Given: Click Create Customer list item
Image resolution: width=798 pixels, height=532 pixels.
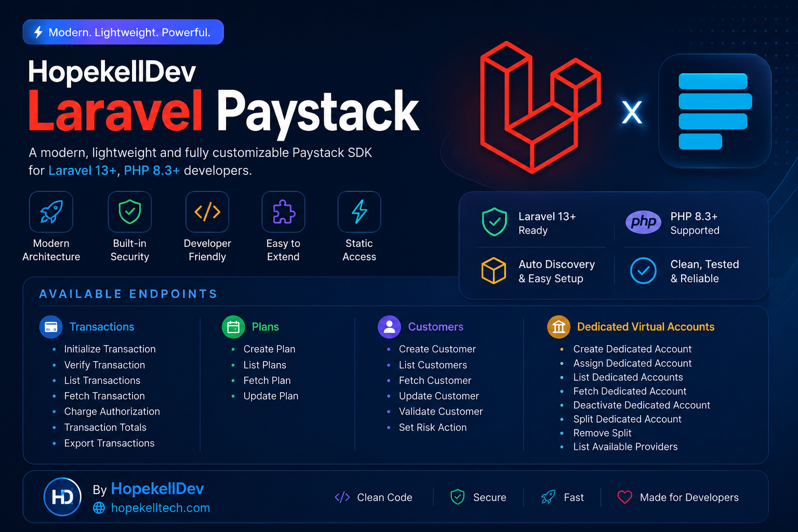Looking at the screenshot, I should tap(437, 349).
